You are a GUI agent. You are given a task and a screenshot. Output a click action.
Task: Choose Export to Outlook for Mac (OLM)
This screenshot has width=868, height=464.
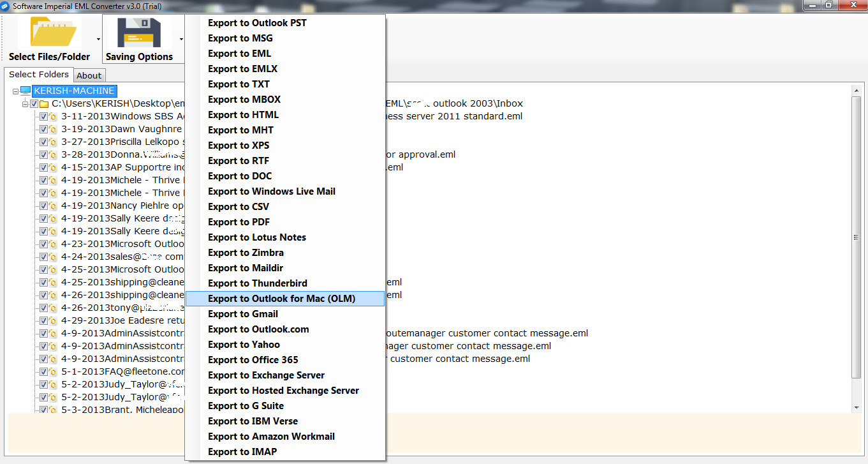[x=285, y=299]
